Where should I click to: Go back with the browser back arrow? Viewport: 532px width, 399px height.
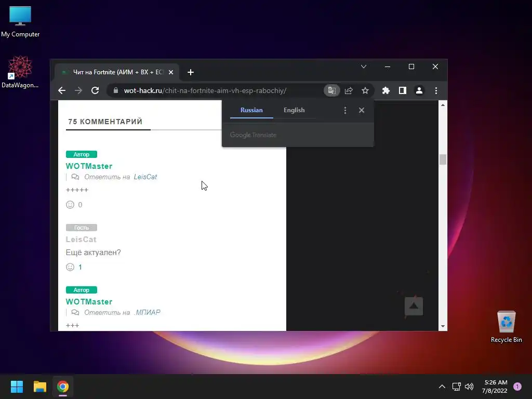coord(62,90)
